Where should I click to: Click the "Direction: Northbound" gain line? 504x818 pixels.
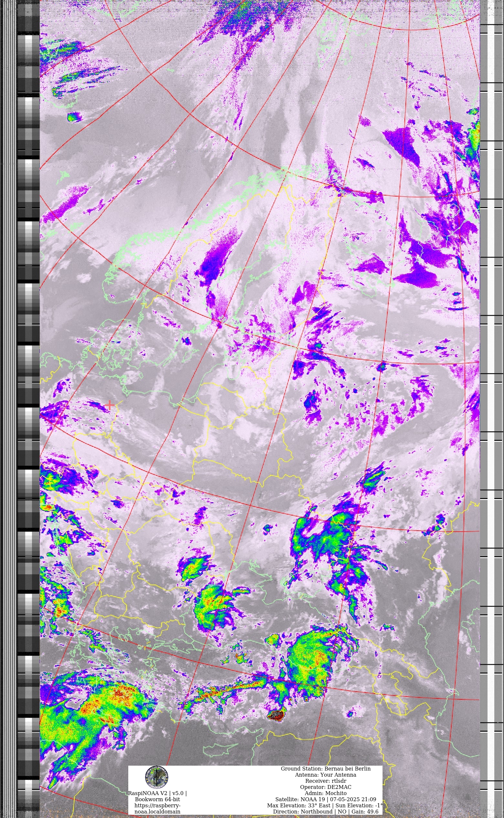coord(326,812)
